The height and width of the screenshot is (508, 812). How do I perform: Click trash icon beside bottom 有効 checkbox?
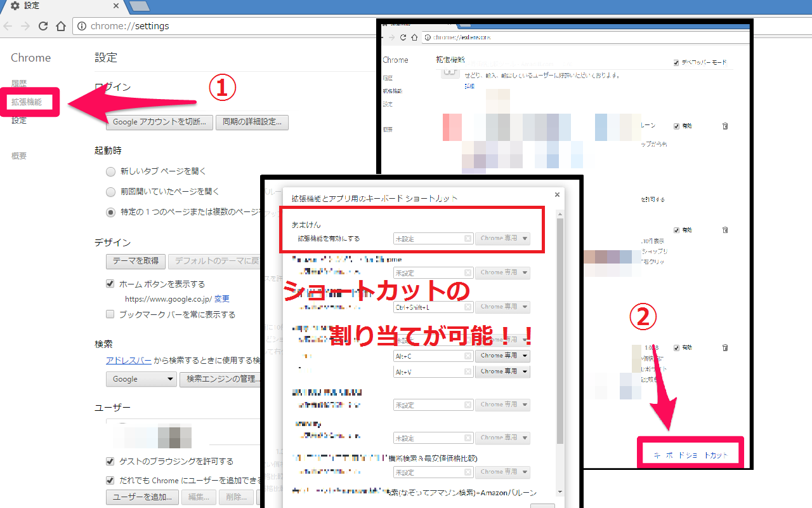[725, 347]
